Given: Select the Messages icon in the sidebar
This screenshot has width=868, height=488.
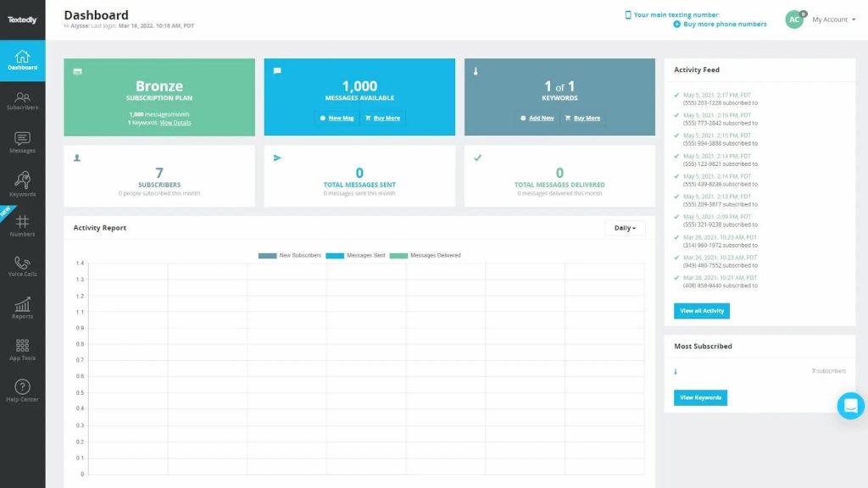Looking at the screenshot, I should 22,140.
